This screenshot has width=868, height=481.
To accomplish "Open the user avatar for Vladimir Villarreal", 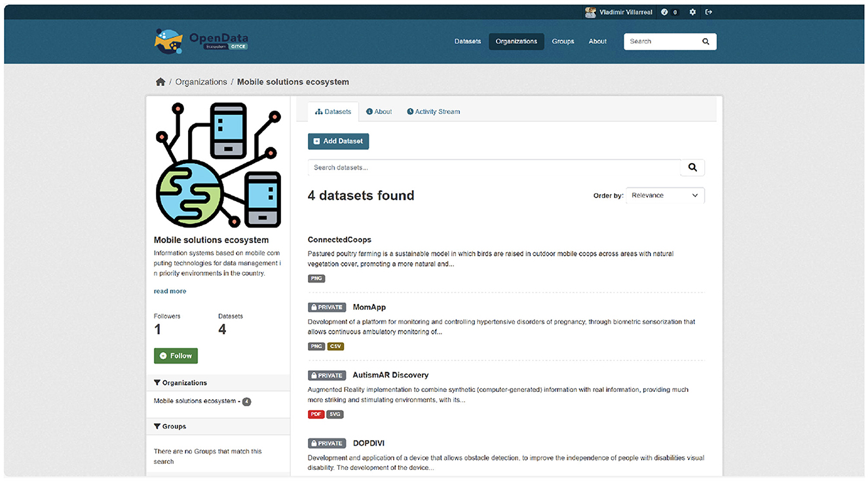I will (x=590, y=12).
